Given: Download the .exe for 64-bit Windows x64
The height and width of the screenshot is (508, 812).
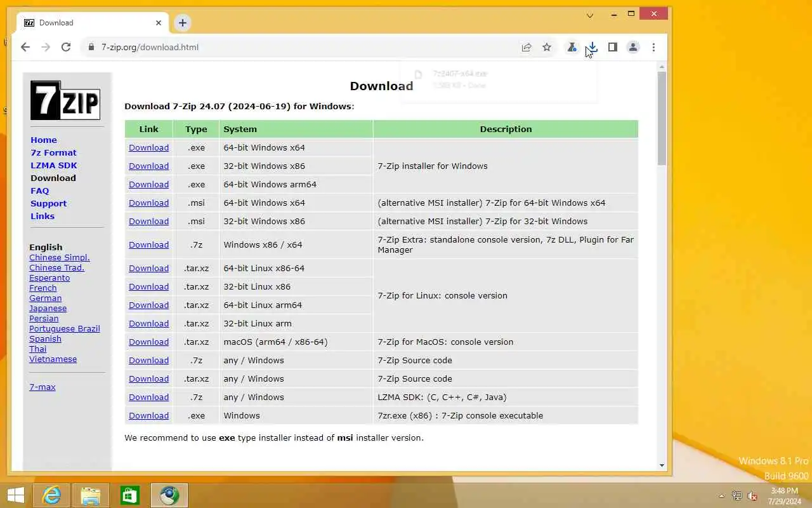Looking at the screenshot, I should 148,147.
